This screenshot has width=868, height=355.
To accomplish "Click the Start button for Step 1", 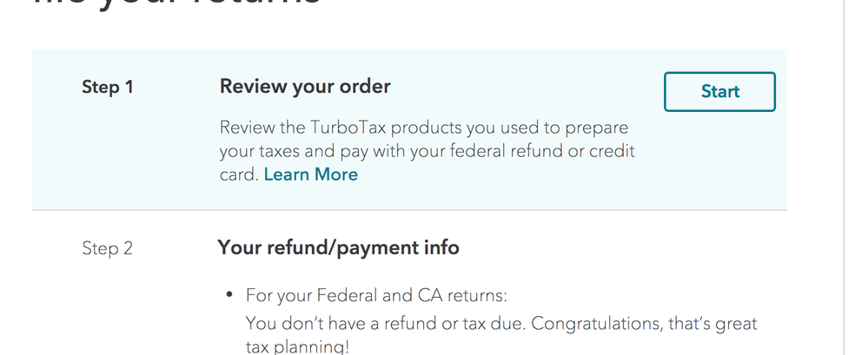I will pyautogui.click(x=719, y=92).
